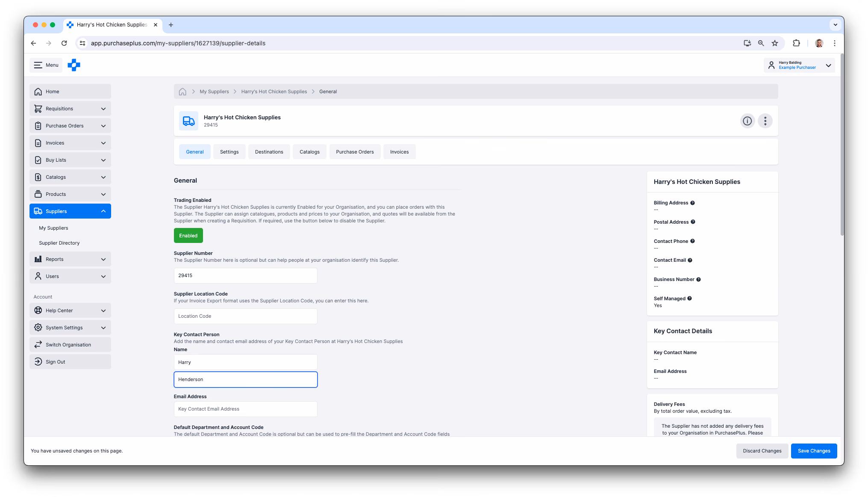Open the Purchase Orders tab
This screenshot has height=497, width=868.
point(355,152)
